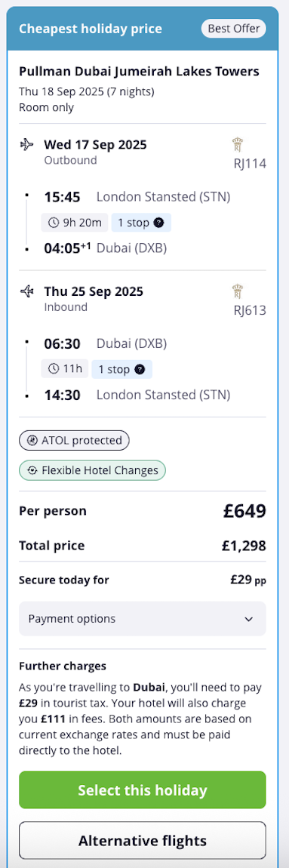Click the Royal Jordanian logo beside RJ613
Viewport: 289px width, 868px height.
(237, 291)
